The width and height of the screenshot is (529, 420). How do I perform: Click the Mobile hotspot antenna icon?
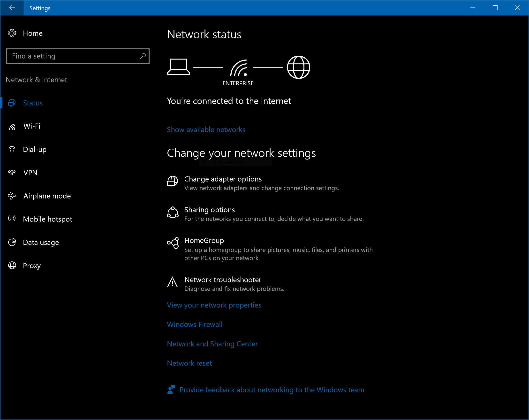[x=12, y=219]
